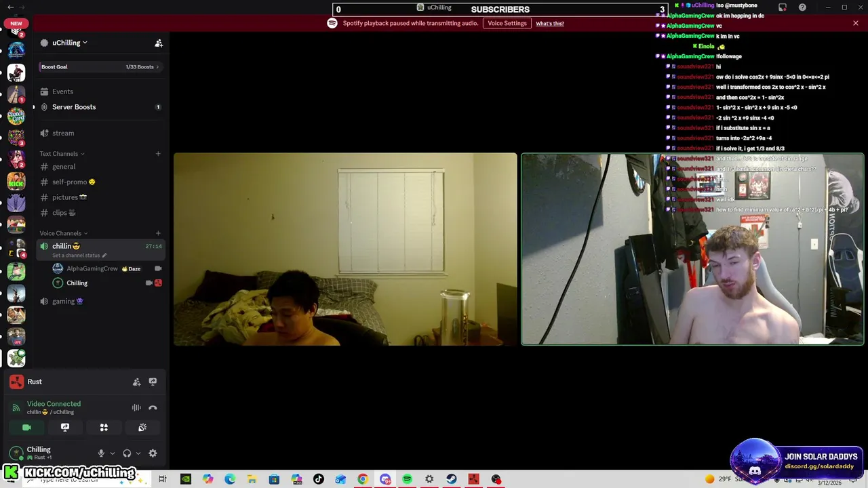Open User Settings gear
The width and height of the screenshot is (868, 488).
point(153,453)
